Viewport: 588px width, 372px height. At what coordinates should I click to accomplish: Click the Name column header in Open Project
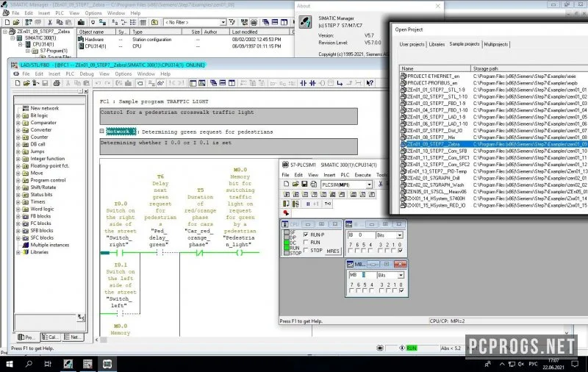(x=435, y=68)
